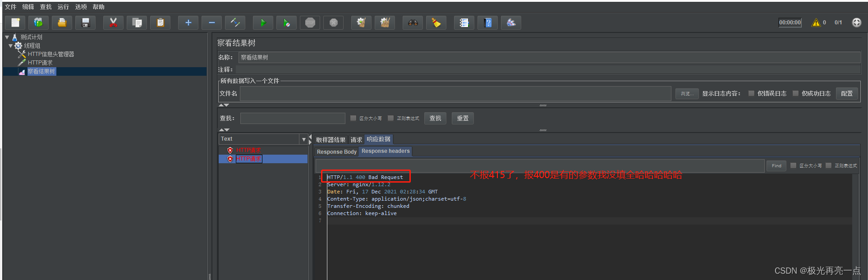Image resolution: width=868 pixels, height=280 pixels.
Task: Select the first failed HTTP请求 result
Action: coord(248,150)
